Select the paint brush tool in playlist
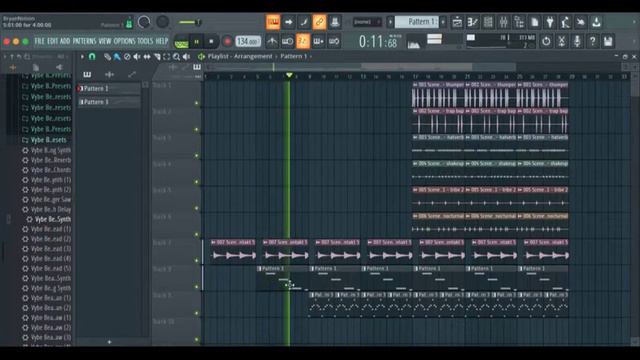640x360 pixels. (x=117, y=57)
